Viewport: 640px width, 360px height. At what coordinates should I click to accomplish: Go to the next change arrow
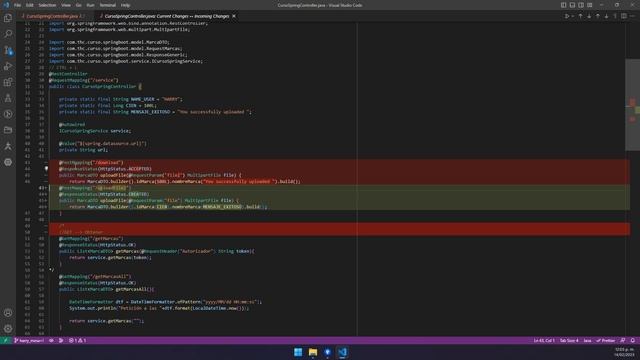pyautogui.click(x=589, y=16)
